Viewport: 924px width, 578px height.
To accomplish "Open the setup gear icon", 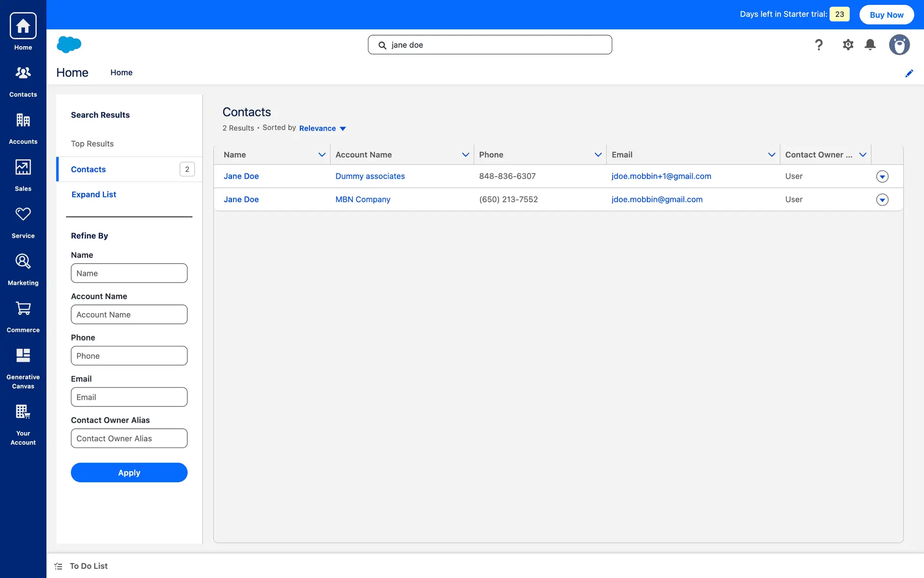I will click(847, 45).
